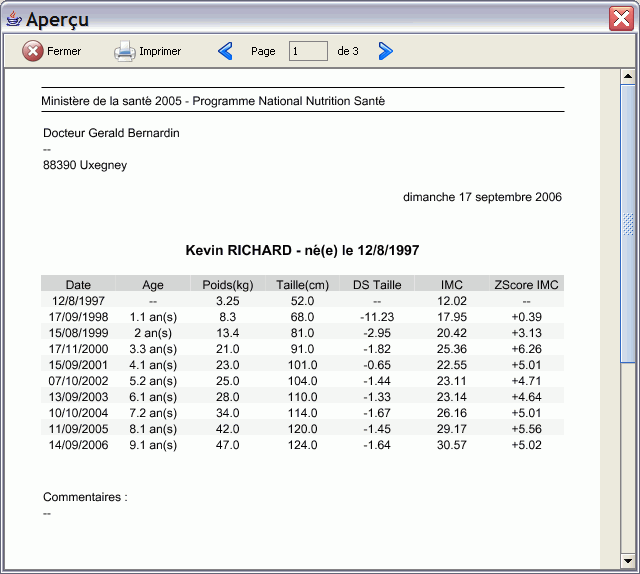Click the 'Commentaires :' label
Image resolution: width=640 pixels, height=574 pixels.
[85, 497]
